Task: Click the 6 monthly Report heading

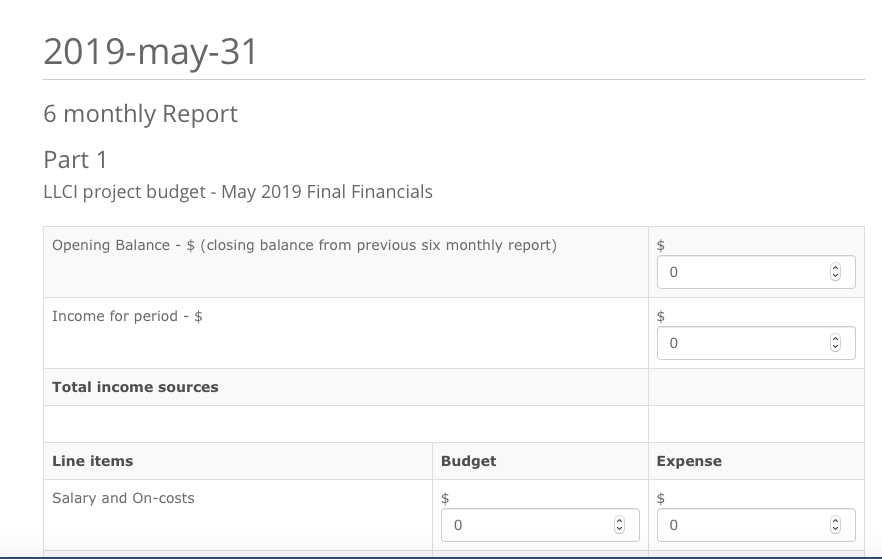Action: tap(140, 114)
